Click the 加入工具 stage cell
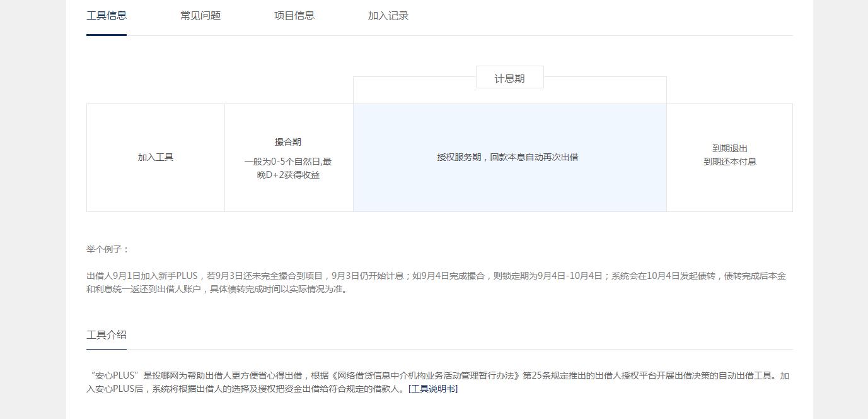This screenshot has width=868, height=419. pos(156,158)
